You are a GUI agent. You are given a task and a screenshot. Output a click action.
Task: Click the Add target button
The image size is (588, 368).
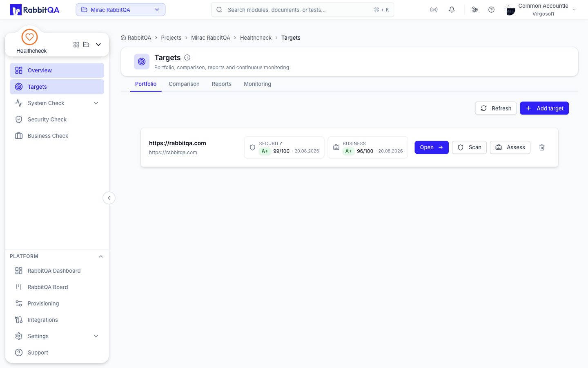pyautogui.click(x=544, y=108)
